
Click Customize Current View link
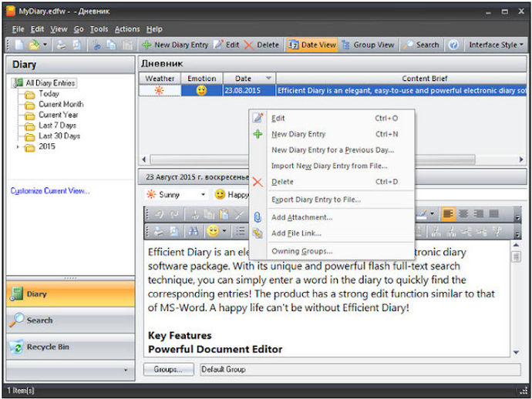pyautogui.click(x=50, y=191)
